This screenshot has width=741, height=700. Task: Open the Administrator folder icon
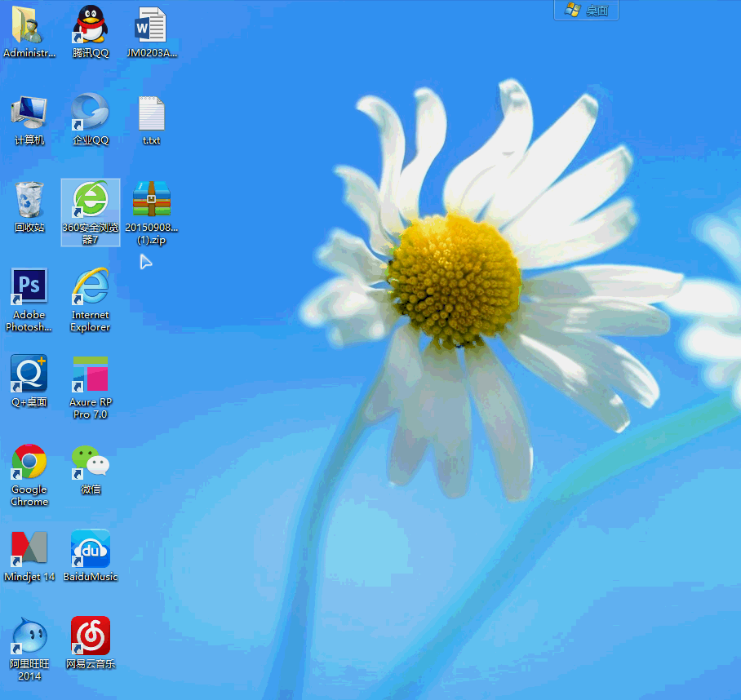point(29,31)
